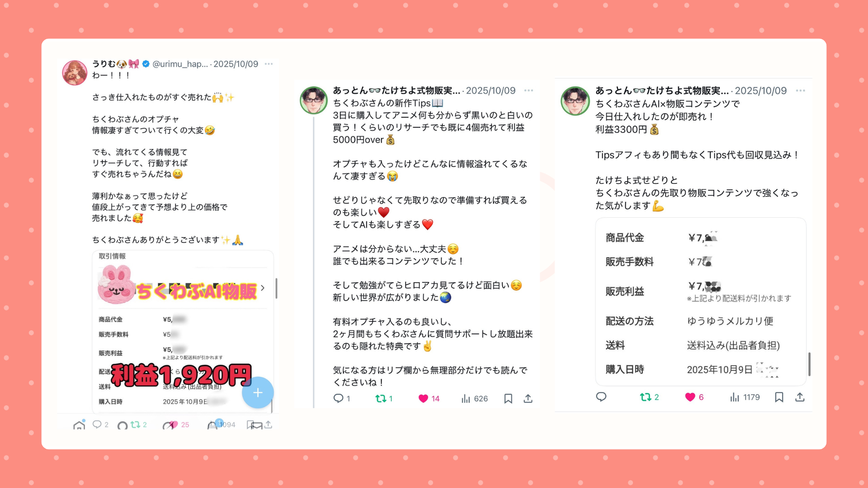868x488 pixels.
Task: Open more options on the right tweet
Action: (801, 90)
